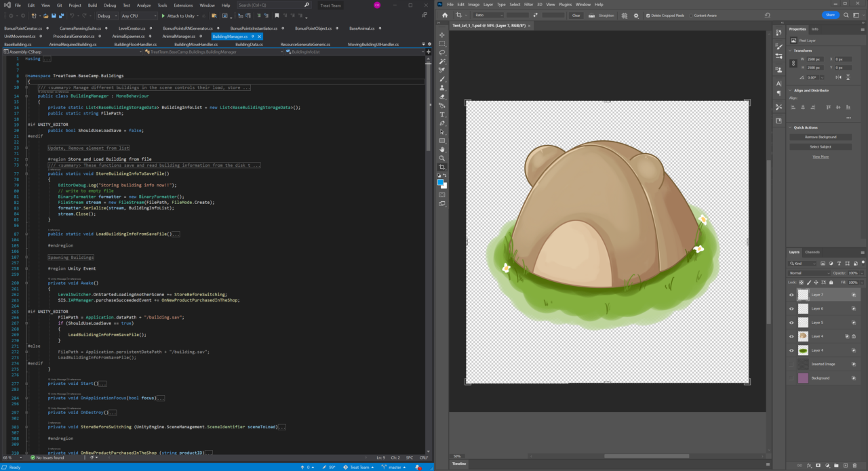This screenshot has height=471, width=868.
Task: Click the Select Subject button
Action: pyautogui.click(x=821, y=146)
